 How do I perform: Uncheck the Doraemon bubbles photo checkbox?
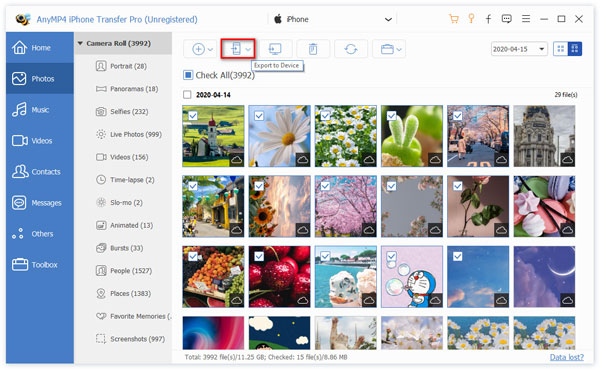coord(391,256)
